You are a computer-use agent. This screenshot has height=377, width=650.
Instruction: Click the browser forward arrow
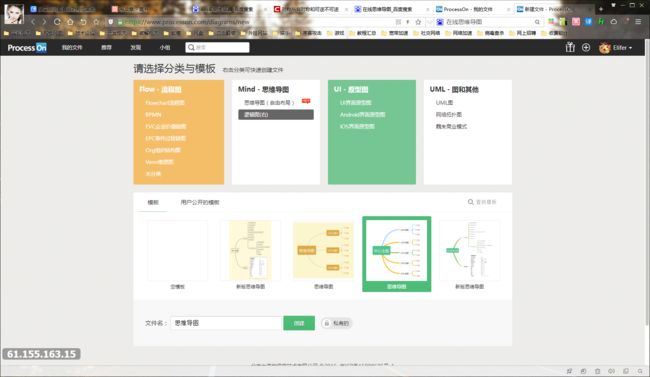[x=44, y=22]
